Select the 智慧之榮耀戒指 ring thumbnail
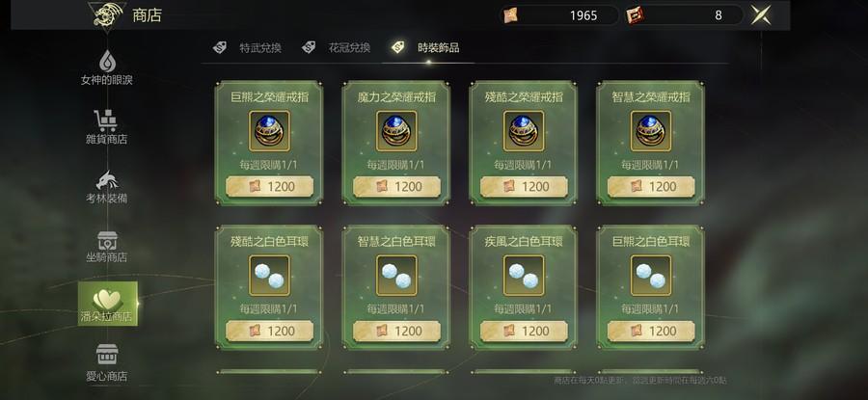 [x=651, y=130]
